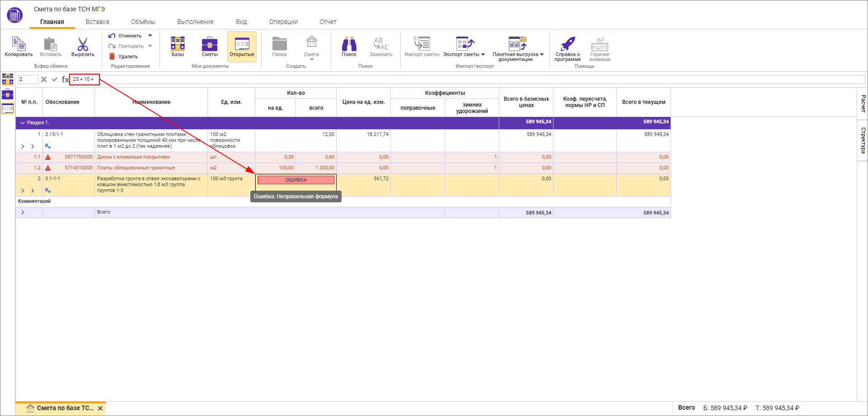The image size is (868, 416).
Task: Switch to Операции ribbon tab
Action: tap(283, 22)
